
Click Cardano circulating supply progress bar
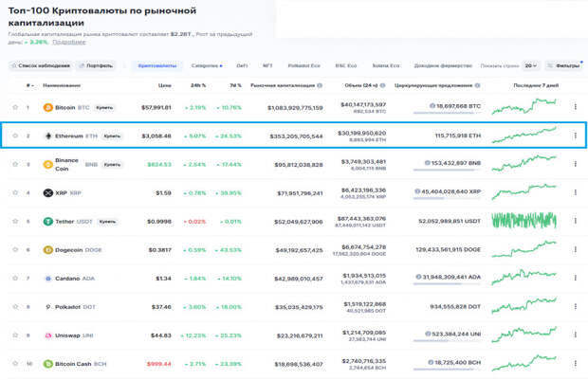pos(447,283)
